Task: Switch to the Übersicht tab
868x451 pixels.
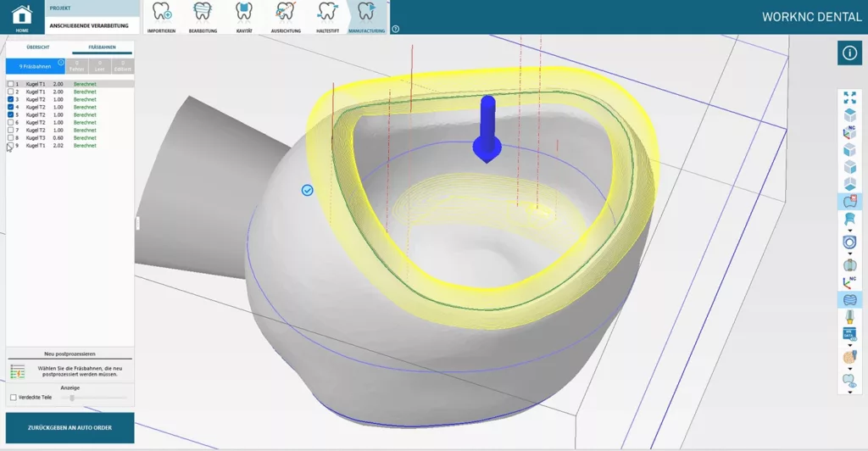Action: coord(37,47)
